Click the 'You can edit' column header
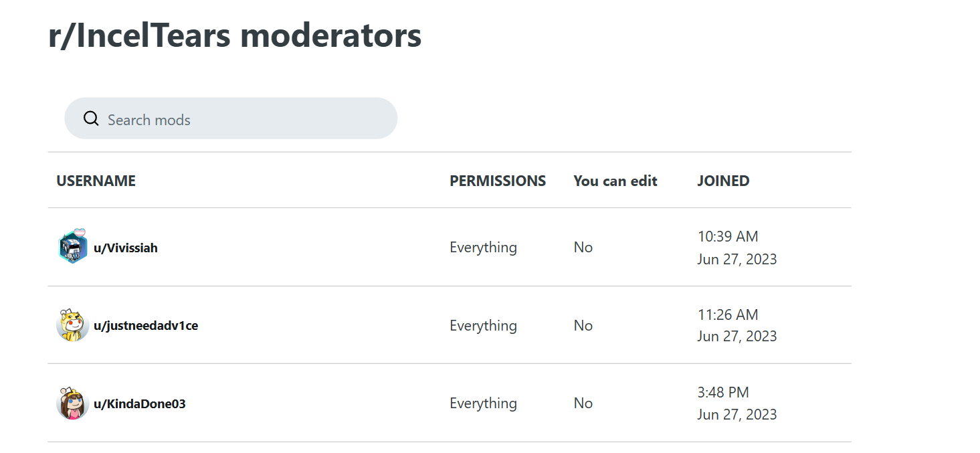The height and width of the screenshot is (453, 980). pyautogui.click(x=615, y=181)
